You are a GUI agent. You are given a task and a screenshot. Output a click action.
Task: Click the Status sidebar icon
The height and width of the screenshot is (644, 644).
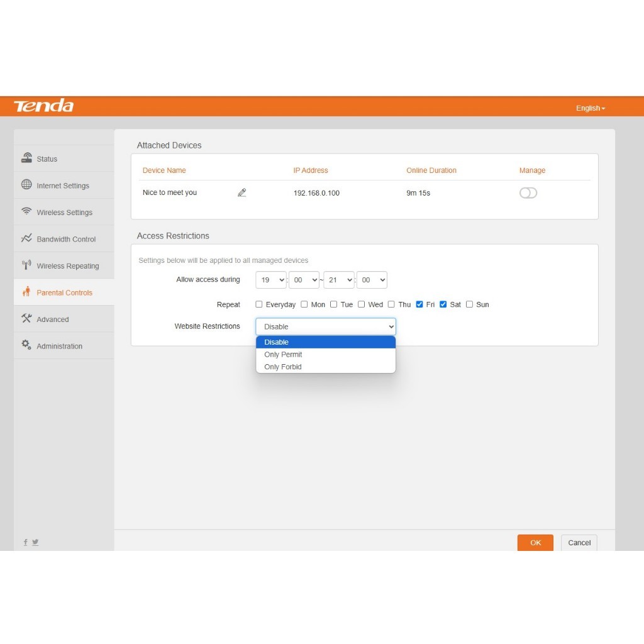click(x=26, y=158)
